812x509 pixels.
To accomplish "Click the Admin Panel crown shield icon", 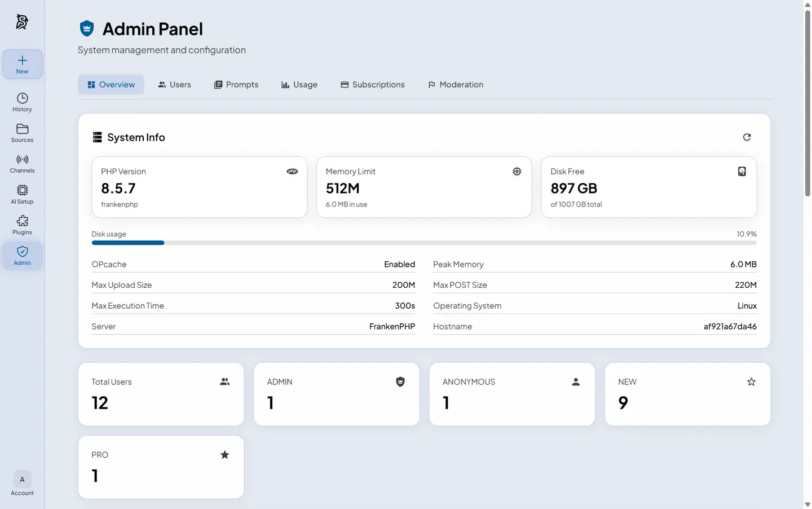I will [x=87, y=28].
